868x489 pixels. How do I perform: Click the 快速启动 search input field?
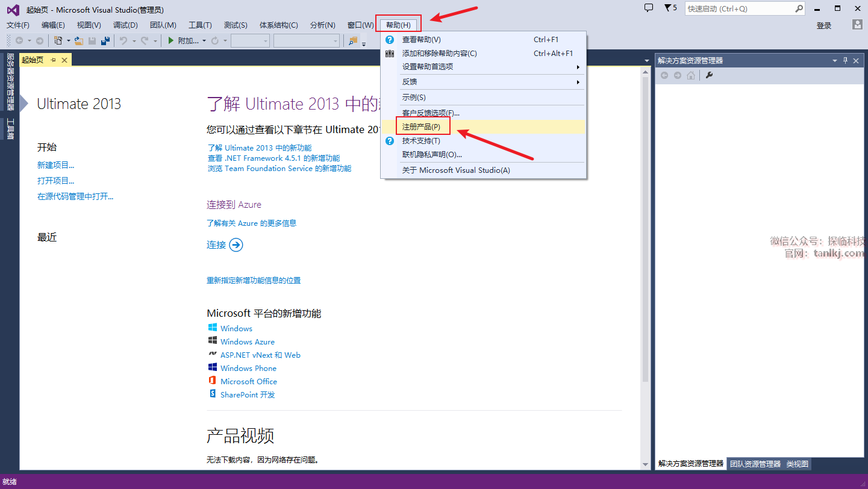[740, 9]
